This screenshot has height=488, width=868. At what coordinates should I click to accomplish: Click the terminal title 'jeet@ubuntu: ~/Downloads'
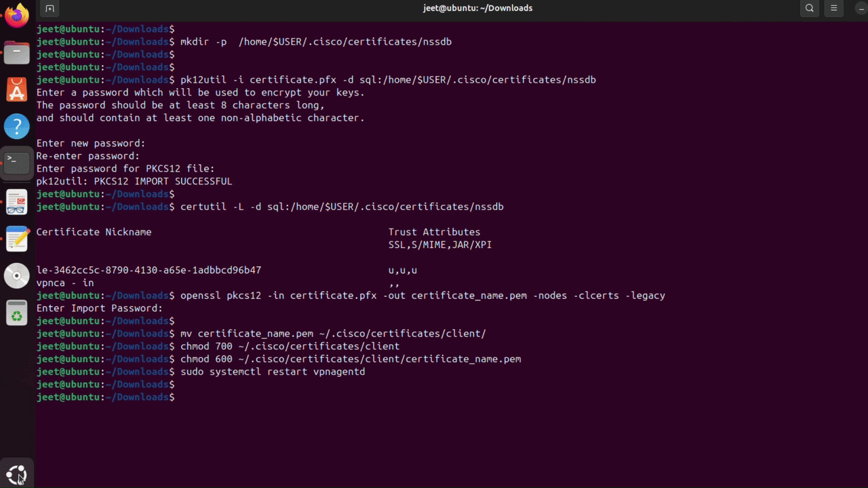click(x=477, y=8)
